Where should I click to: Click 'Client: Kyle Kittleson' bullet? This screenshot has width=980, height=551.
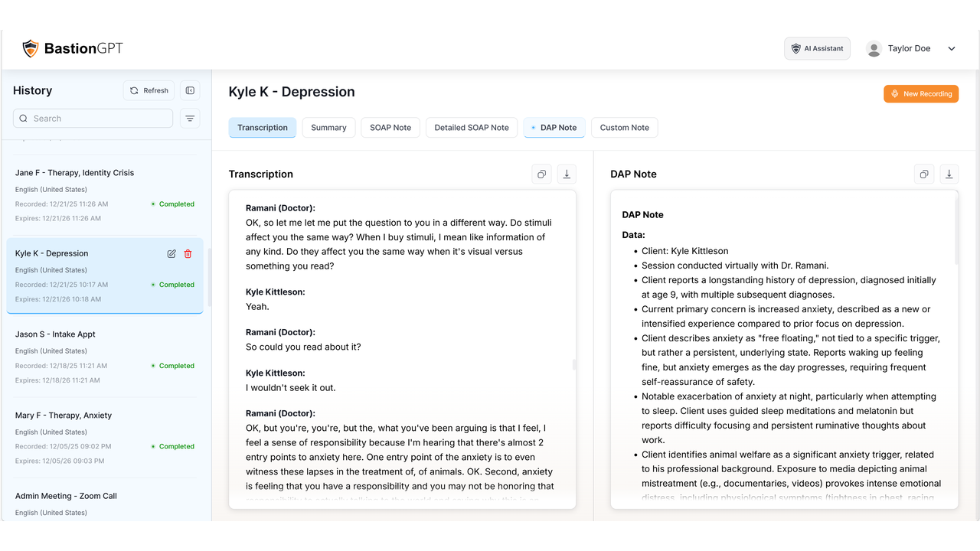tap(685, 251)
